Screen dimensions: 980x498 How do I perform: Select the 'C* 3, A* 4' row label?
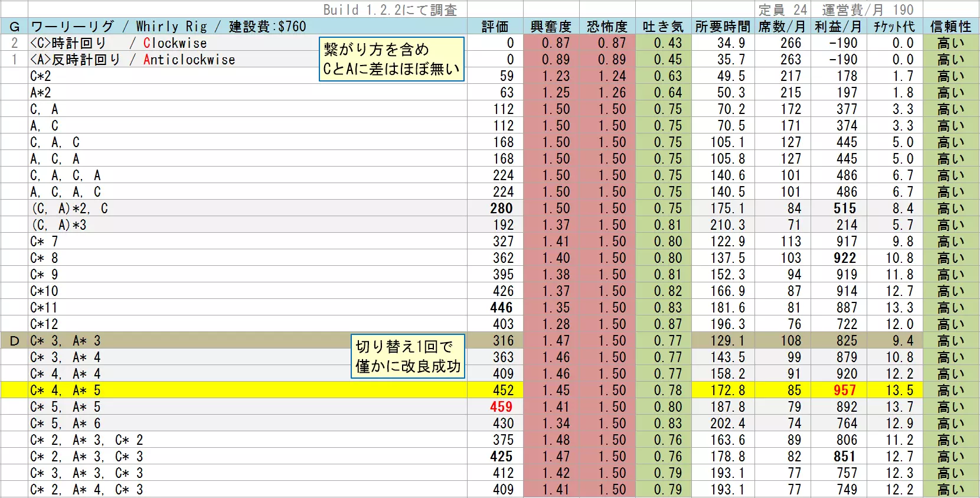66,357
